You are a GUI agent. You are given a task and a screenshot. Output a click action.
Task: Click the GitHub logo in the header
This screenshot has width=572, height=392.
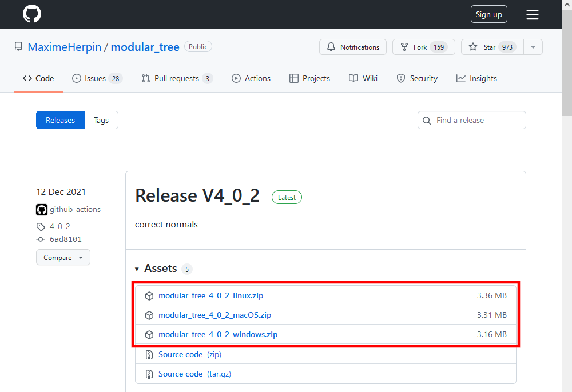point(31,14)
